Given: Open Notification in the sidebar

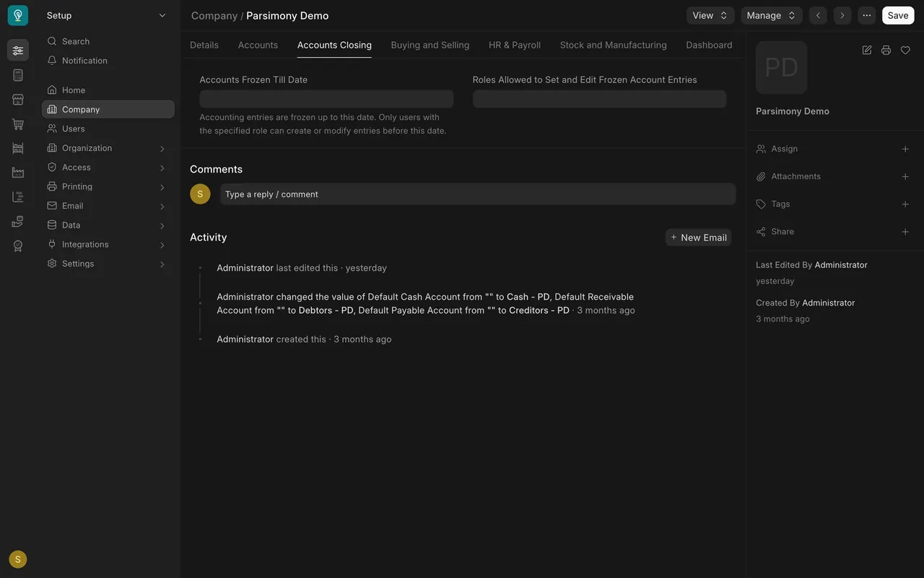Looking at the screenshot, I should click(108, 61).
